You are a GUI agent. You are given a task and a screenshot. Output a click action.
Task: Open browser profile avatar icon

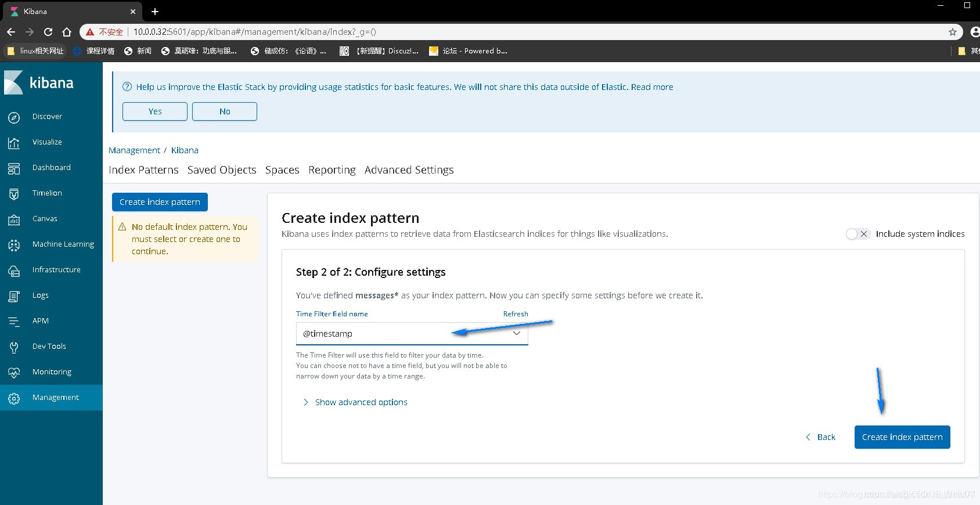pos(975,32)
